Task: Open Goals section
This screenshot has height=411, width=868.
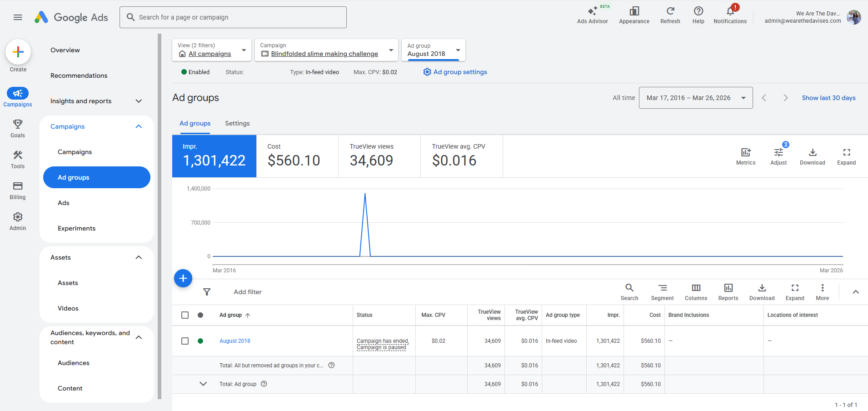Action: [18, 128]
